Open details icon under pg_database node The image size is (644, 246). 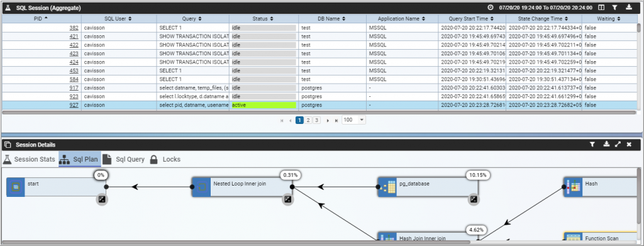tap(474, 199)
